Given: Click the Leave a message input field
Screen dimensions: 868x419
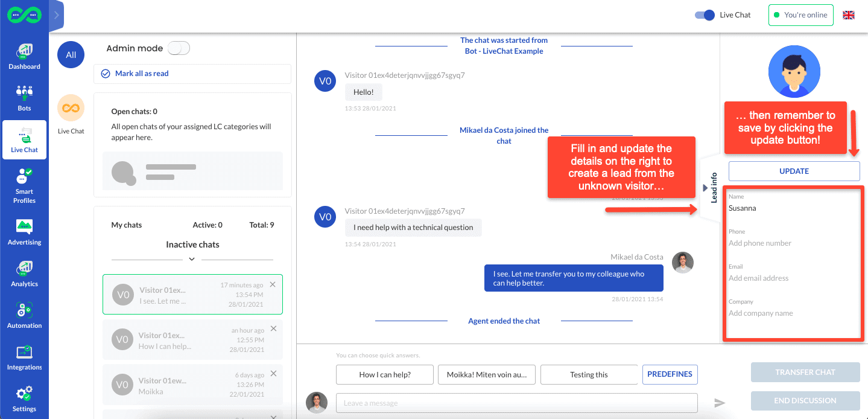Looking at the screenshot, I should point(517,403).
